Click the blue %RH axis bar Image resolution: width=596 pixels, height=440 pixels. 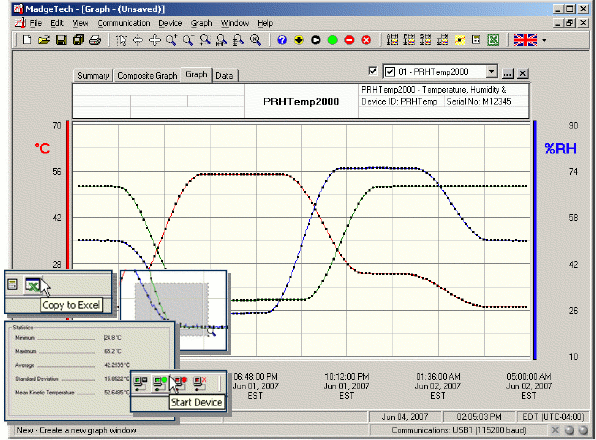(535, 240)
